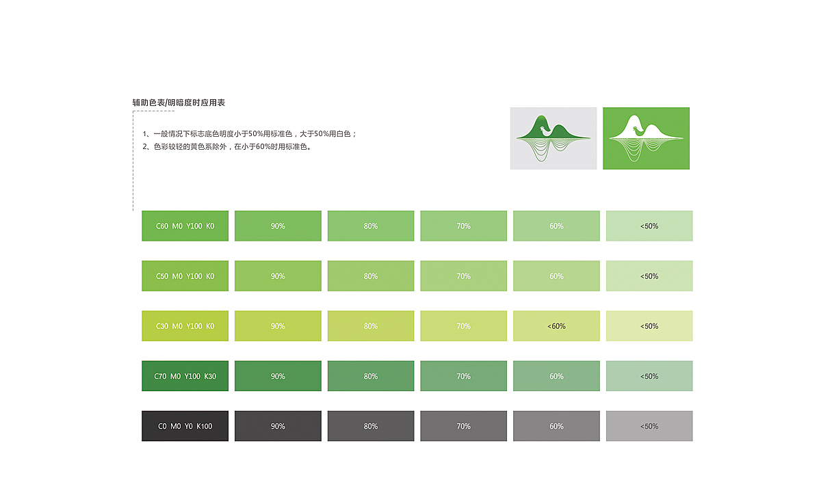821x504 pixels.
Task: Click the <50% swatch in the C70 M0 Y100 K30 row
Action: point(649,376)
